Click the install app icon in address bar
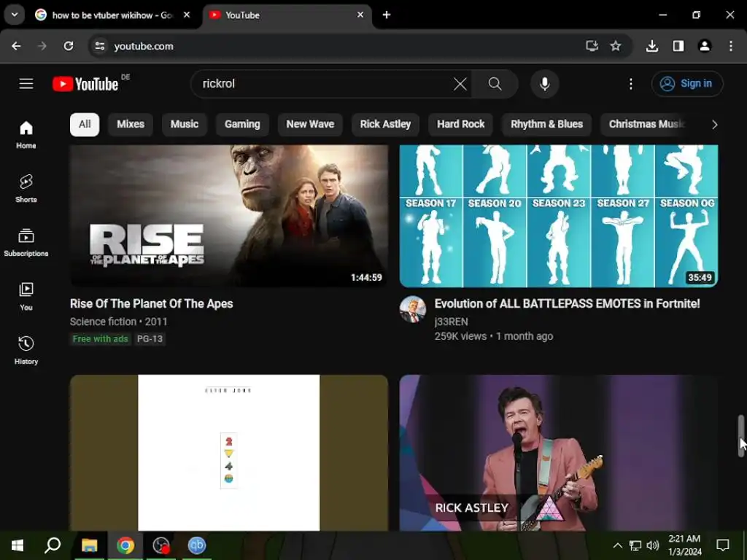The width and height of the screenshot is (747, 560). coord(592,46)
